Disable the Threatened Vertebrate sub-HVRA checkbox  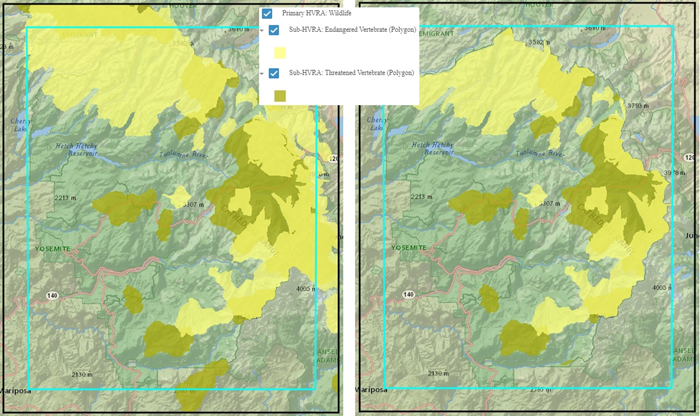pos(273,73)
